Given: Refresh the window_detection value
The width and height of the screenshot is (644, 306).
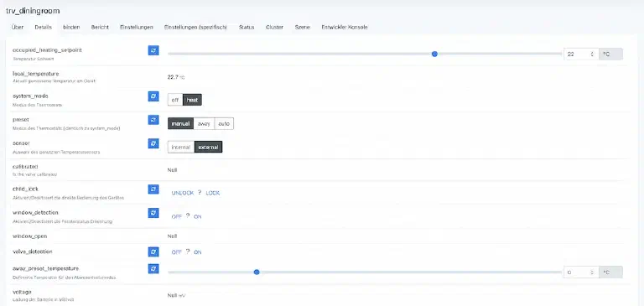Looking at the screenshot, I should [x=153, y=213].
